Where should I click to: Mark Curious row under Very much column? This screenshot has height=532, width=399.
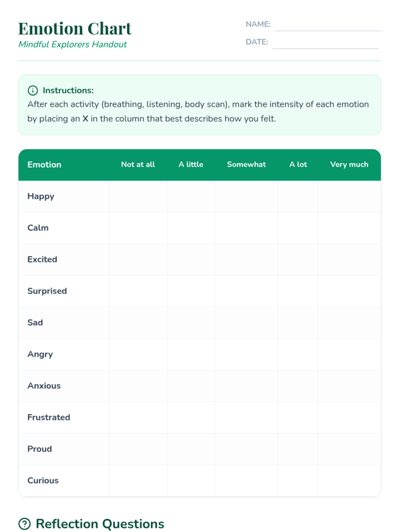tap(349, 481)
